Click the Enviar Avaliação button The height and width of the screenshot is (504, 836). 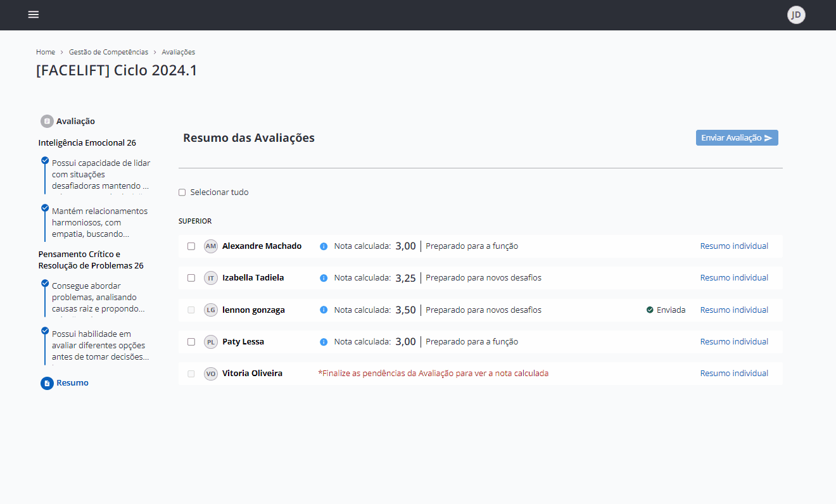tap(737, 138)
